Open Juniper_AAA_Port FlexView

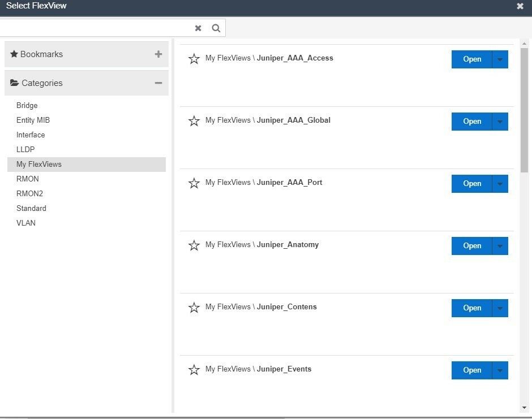click(x=471, y=184)
